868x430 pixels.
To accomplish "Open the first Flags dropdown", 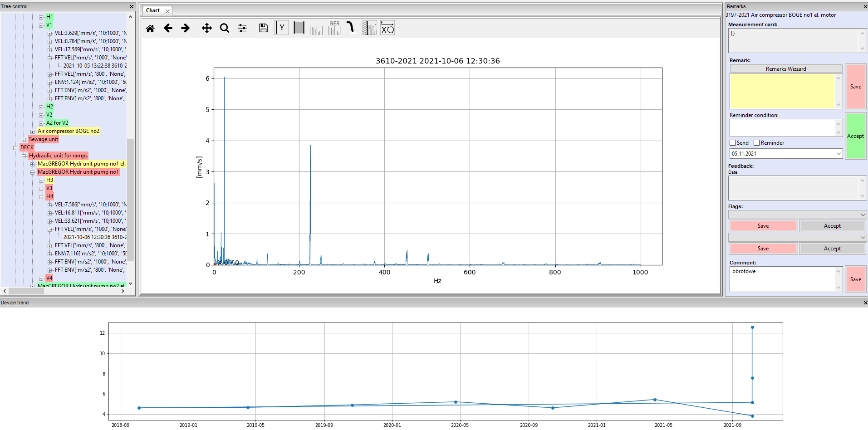I will pos(862,215).
